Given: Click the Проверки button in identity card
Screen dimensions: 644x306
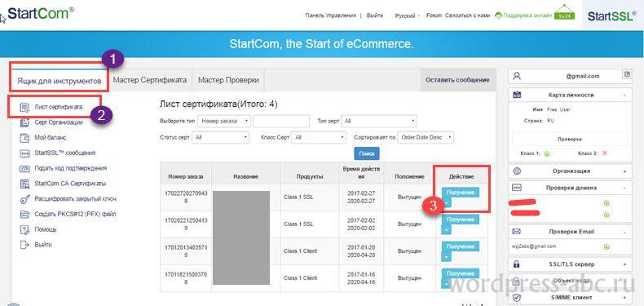Looking at the screenshot, I should (569, 139).
